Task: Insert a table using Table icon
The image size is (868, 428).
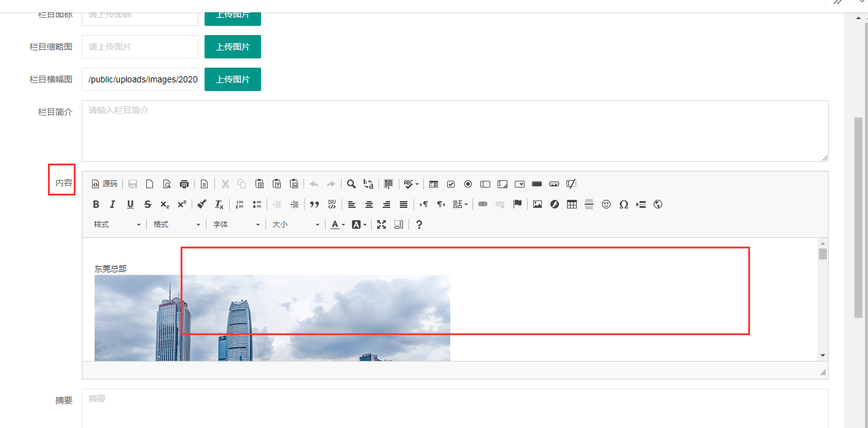Action: (572, 204)
